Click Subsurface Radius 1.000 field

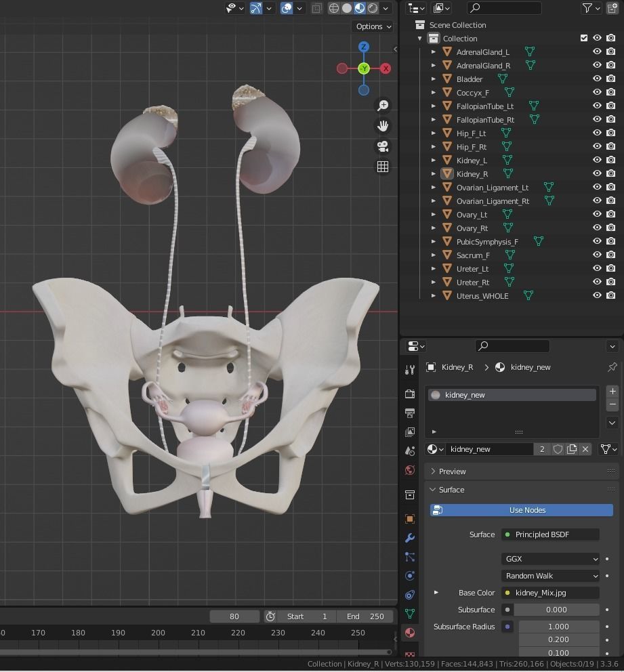pos(559,627)
